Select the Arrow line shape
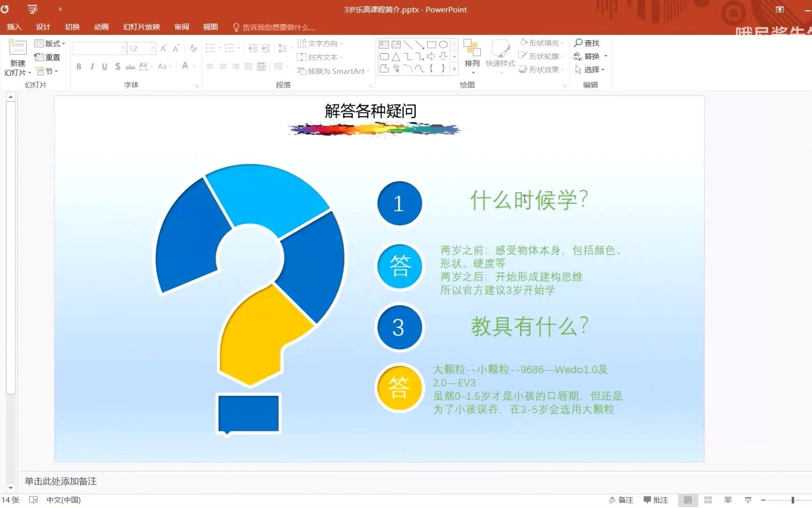Viewport: 812px width, 508px height. [420, 45]
